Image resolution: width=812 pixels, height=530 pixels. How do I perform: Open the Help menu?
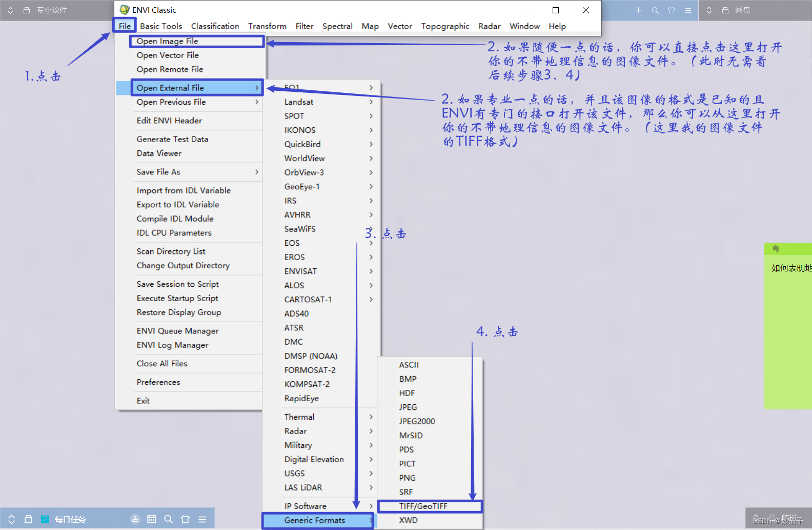point(557,26)
